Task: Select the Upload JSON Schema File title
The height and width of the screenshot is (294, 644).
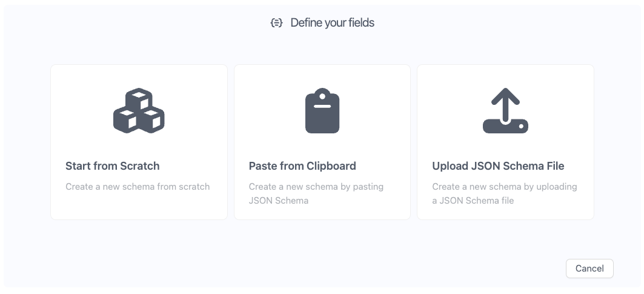Action: pyautogui.click(x=498, y=165)
